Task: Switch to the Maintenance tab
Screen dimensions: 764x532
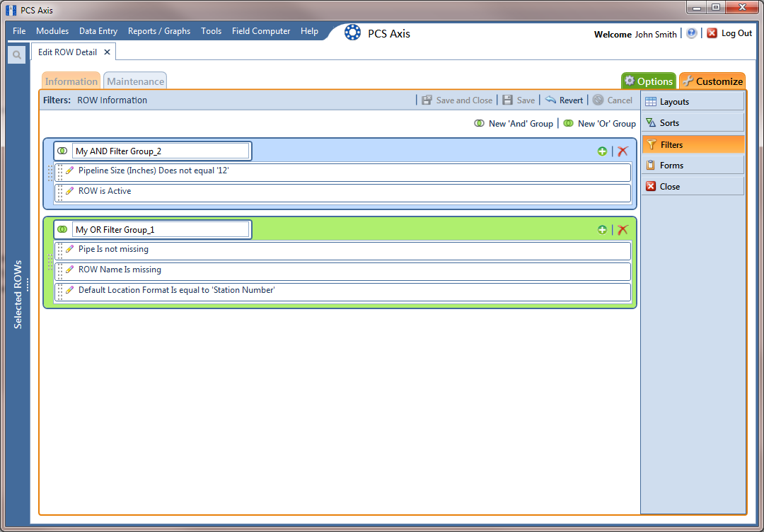Action: pyautogui.click(x=135, y=81)
